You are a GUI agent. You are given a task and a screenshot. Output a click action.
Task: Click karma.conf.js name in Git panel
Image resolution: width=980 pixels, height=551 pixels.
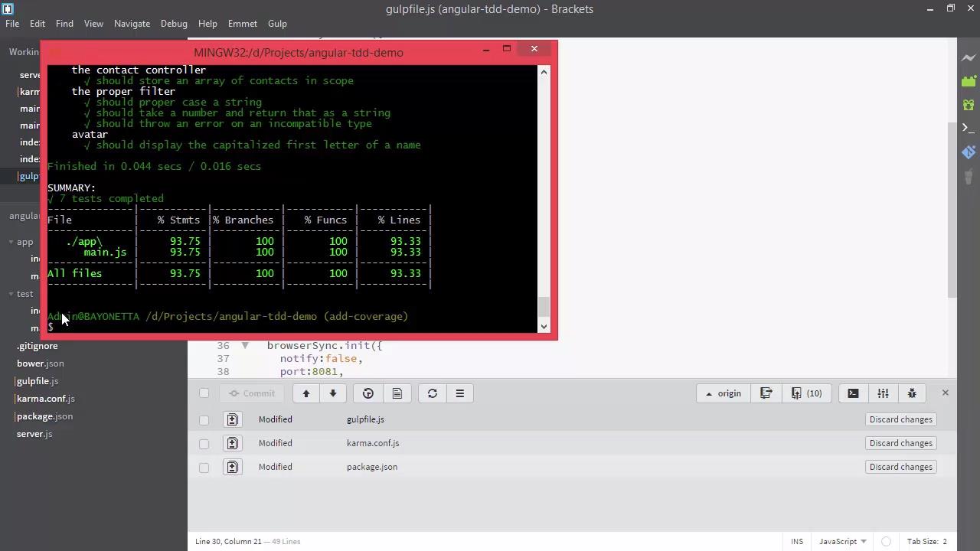[x=373, y=443]
